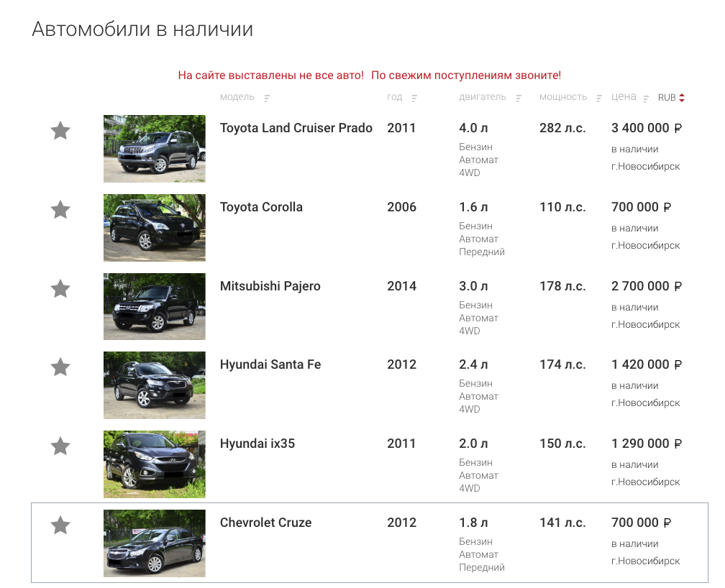Favorite the Chevrolet Cruze with star icon
Viewport: 725px width, 588px height.
(x=60, y=525)
